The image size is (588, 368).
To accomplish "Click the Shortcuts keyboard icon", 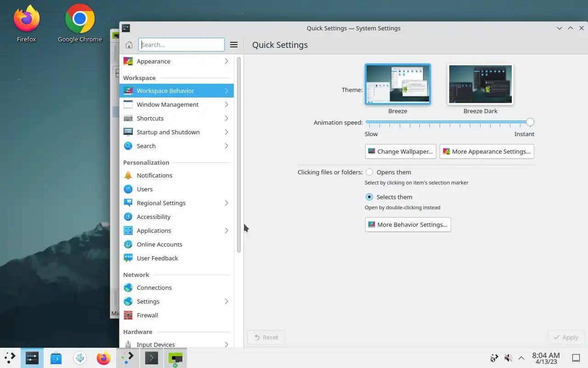I will (128, 118).
